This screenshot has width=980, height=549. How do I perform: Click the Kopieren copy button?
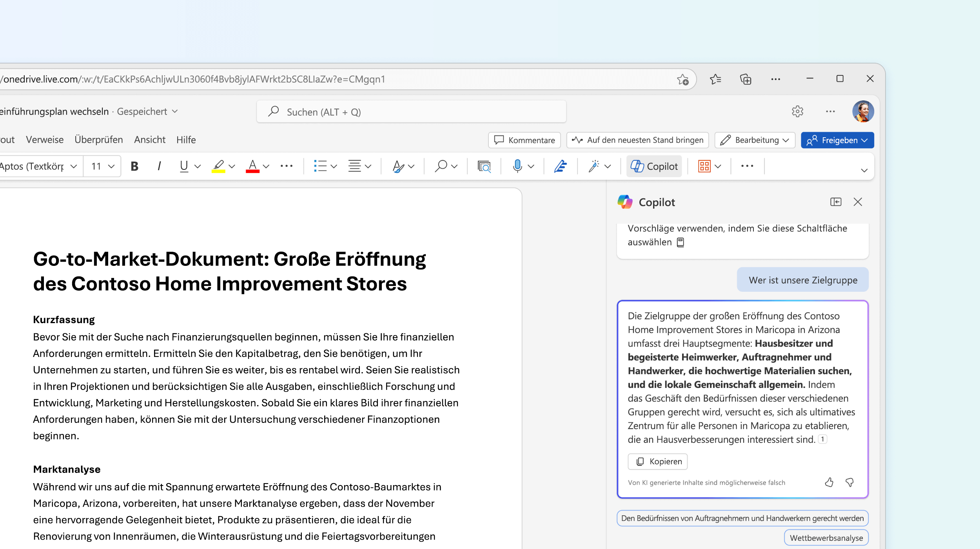657,462
